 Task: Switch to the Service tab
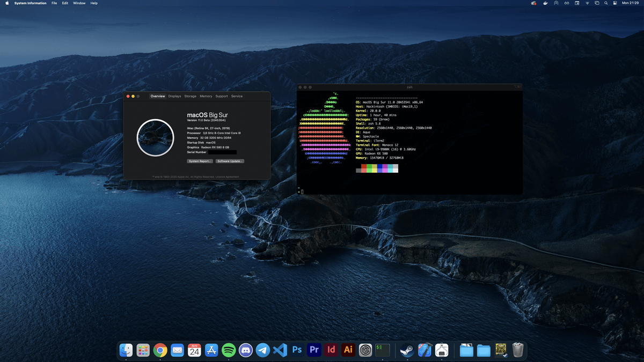(237, 97)
